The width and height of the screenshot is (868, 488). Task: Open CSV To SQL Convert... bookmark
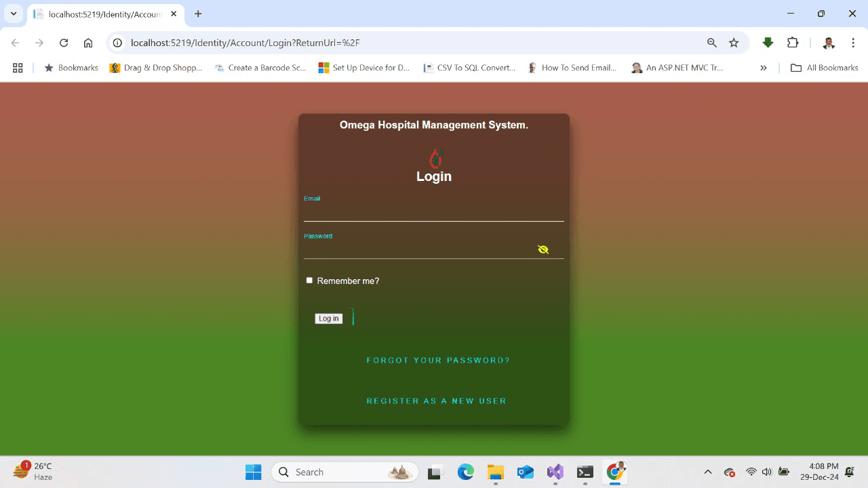469,68
